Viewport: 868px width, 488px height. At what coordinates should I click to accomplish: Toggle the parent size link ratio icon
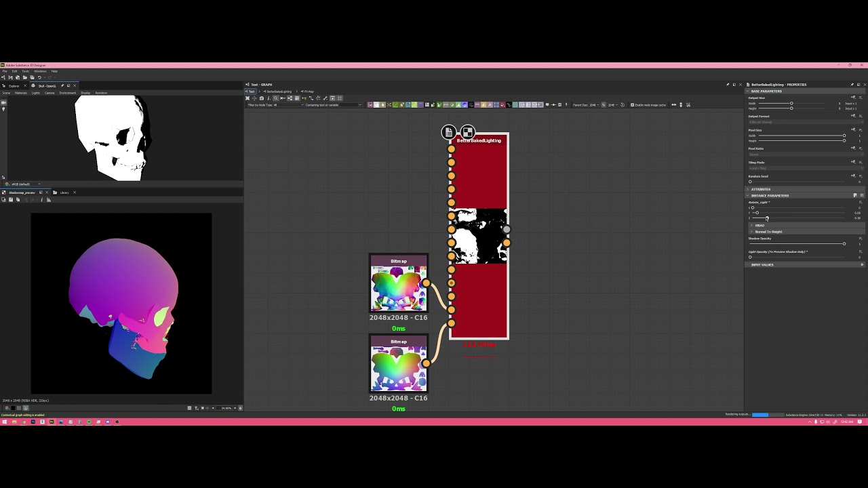pyautogui.click(x=604, y=105)
